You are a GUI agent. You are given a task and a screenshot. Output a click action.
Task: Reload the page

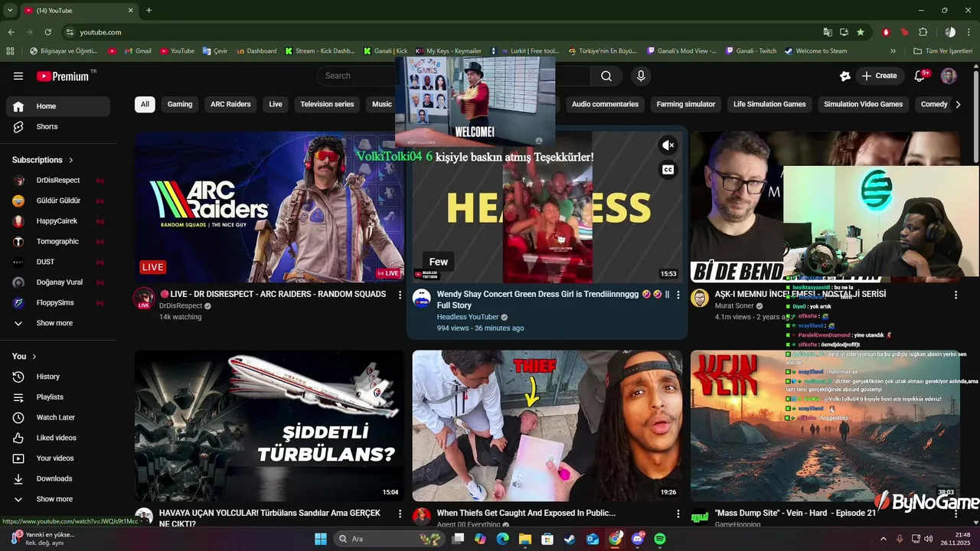pyautogui.click(x=47, y=32)
